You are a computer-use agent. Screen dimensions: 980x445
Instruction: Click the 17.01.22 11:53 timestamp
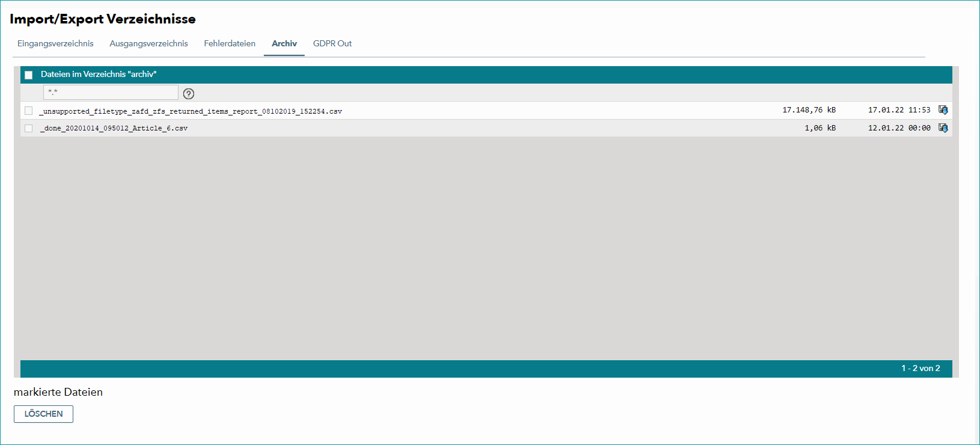click(899, 110)
